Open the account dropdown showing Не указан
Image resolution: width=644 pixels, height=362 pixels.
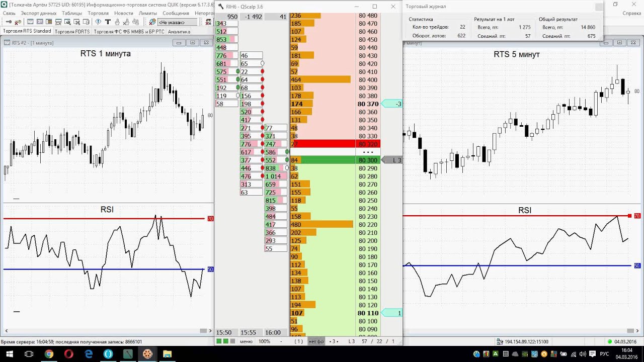coord(177,22)
